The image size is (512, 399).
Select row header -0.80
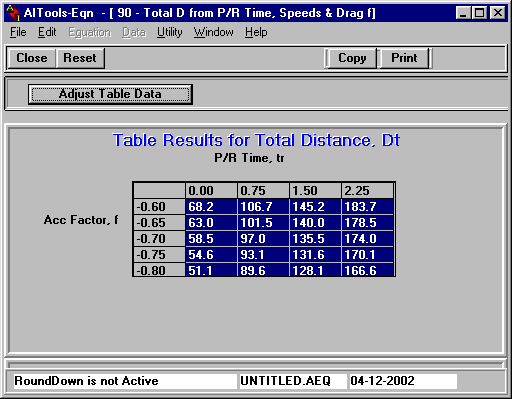click(x=159, y=270)
